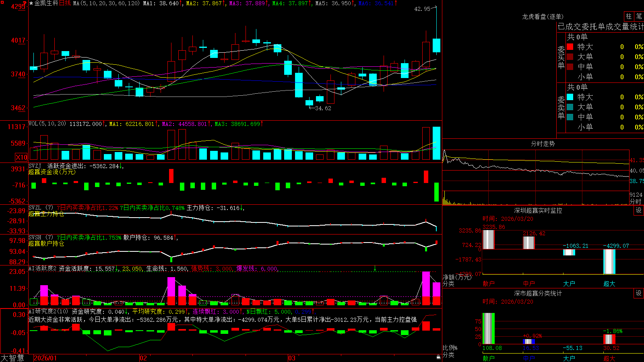Screen dimensions: 644x362
Task: Click the 超赢散户持仓 label
Action: click(46, 243)
